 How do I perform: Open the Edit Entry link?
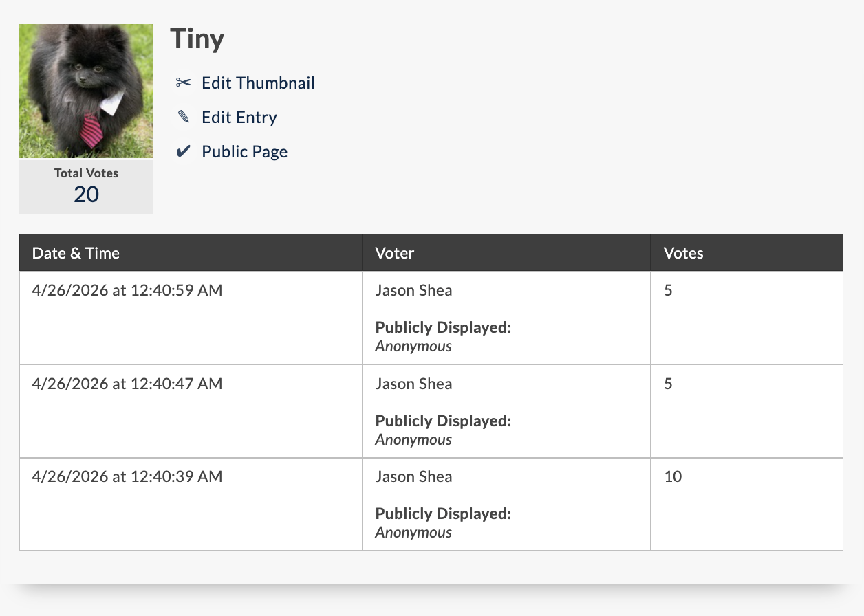(239, 118)
